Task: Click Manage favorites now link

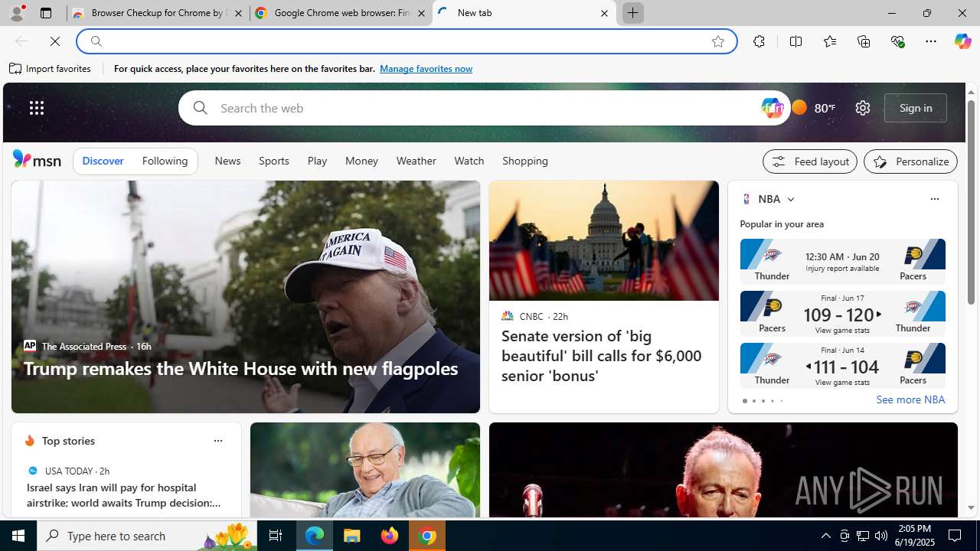Action: click(426, 69)
